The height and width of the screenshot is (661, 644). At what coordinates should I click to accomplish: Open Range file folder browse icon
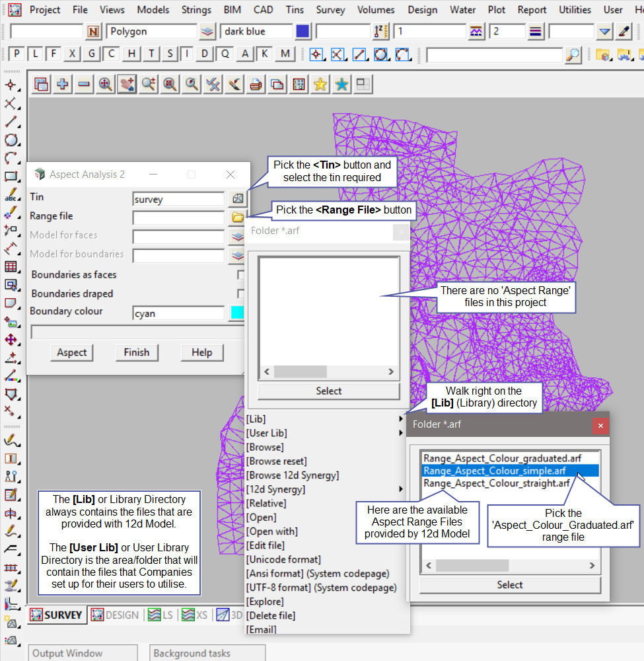[x=238, y=217]
